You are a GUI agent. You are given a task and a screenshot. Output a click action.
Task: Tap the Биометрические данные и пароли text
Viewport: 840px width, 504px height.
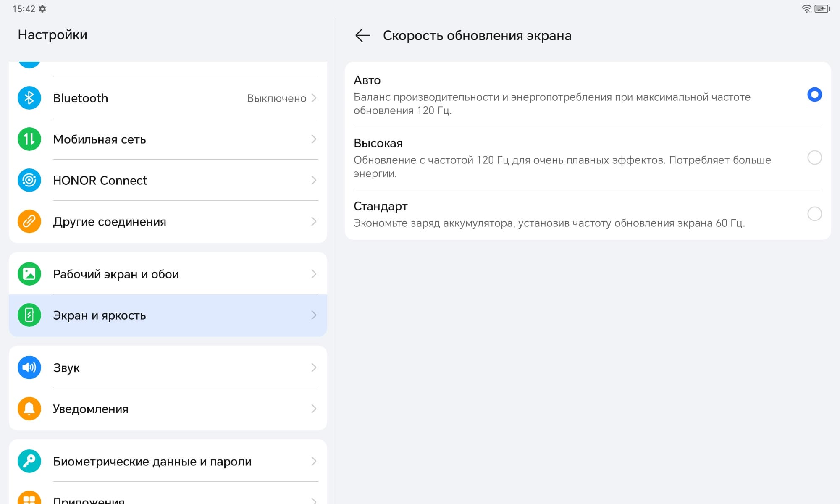pos(152,461)
